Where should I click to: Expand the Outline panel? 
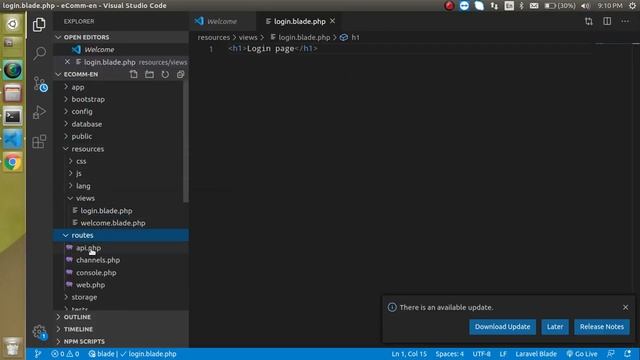[121, 317]
